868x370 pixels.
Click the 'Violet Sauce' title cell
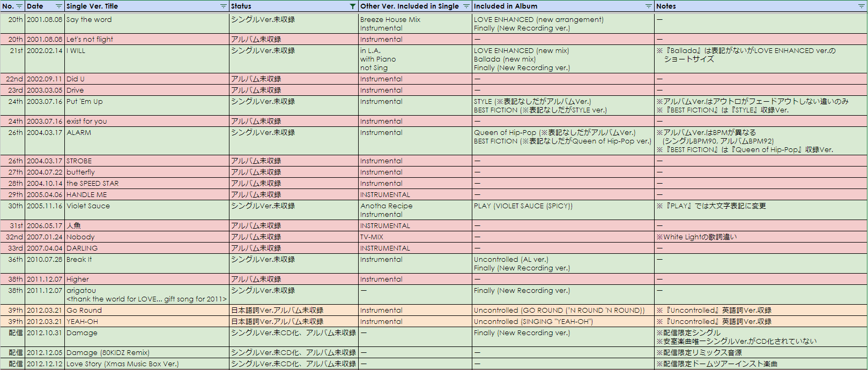[x=147, y=210]
